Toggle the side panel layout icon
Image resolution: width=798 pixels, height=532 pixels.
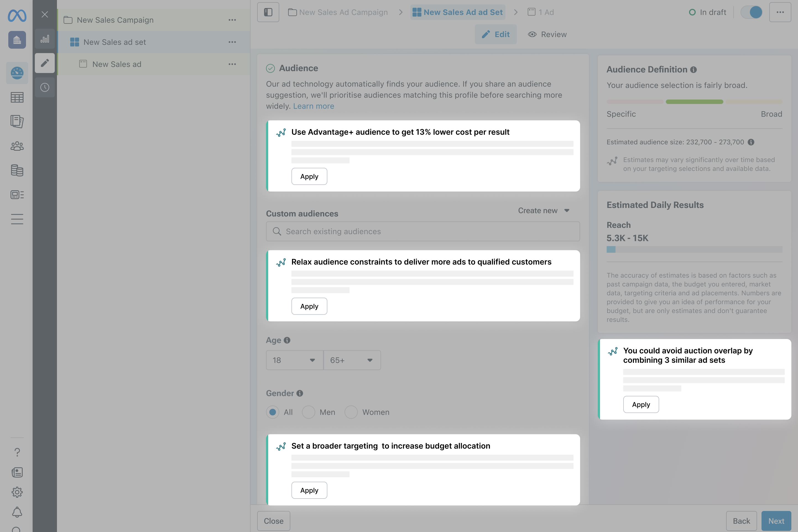[x=268, y=12]
